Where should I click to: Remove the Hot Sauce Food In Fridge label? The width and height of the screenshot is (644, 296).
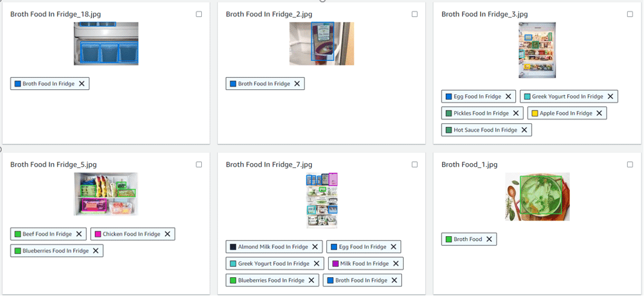click(x=524, y=130)
